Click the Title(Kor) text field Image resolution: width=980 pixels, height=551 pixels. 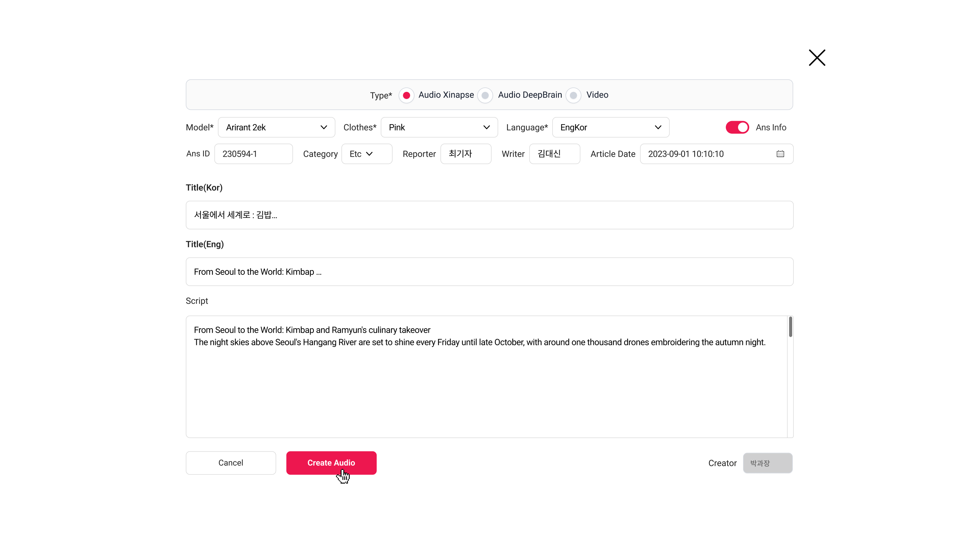[489, 215]
